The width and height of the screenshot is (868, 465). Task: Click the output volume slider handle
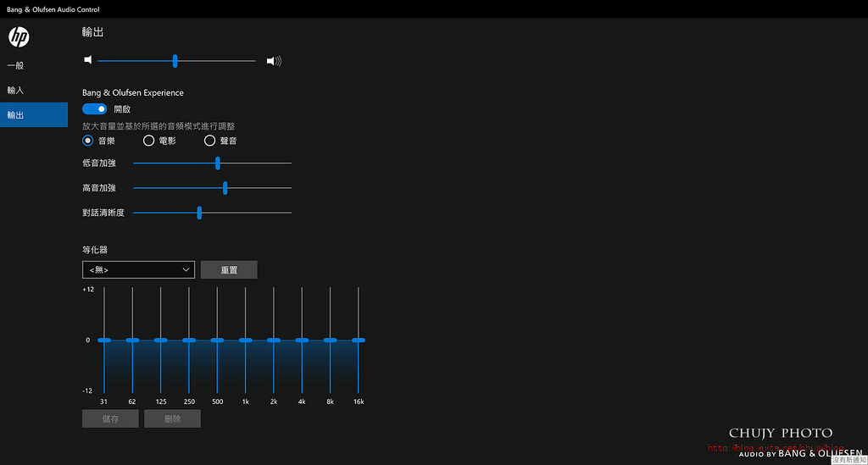tap(175, 61)
